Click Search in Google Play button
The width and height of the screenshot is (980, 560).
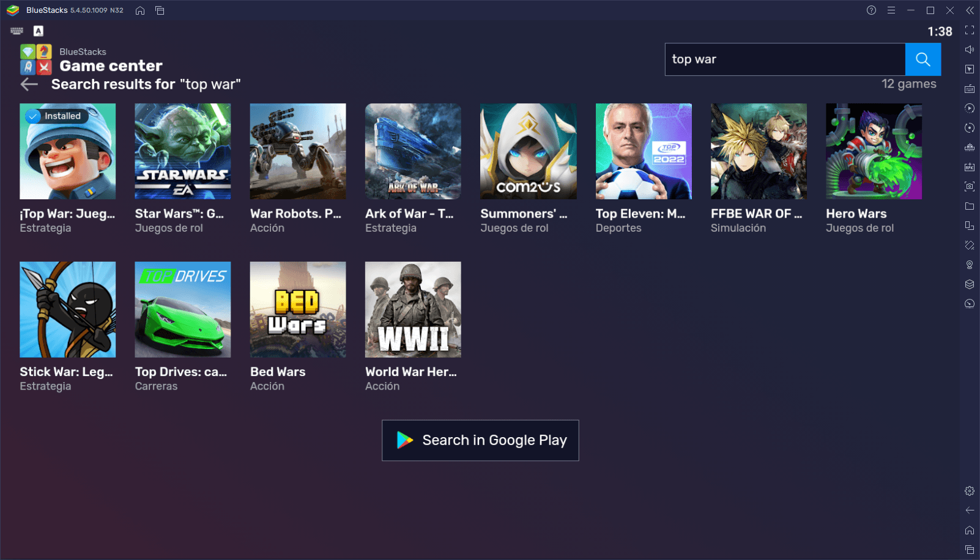[480, 440]
